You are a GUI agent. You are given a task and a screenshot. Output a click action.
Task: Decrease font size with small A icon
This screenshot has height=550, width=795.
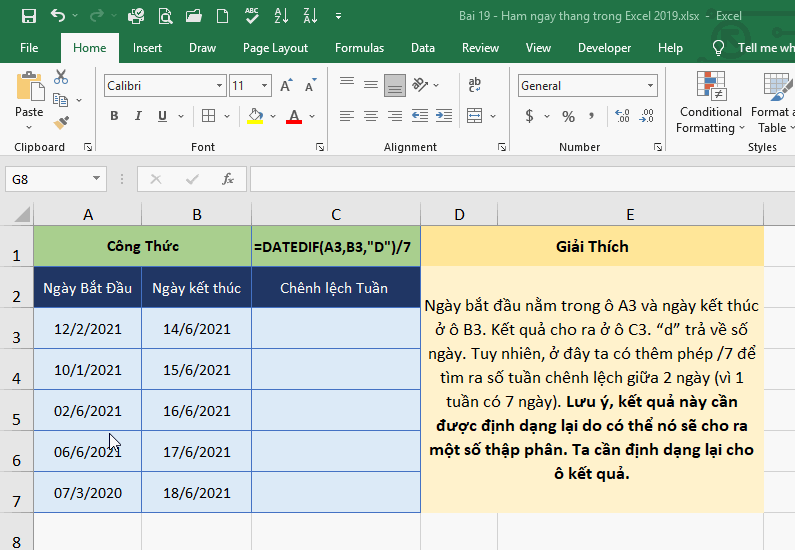point(310,86)
